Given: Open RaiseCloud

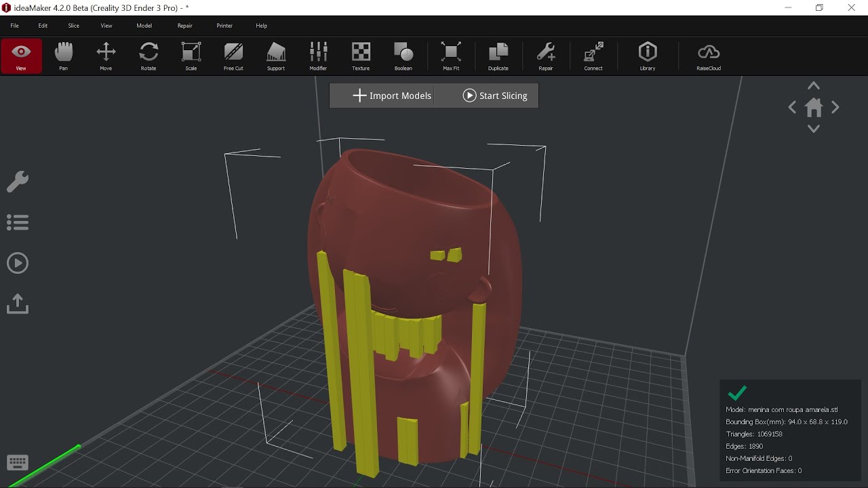Looking at the screenshot, I should [709, 56].
